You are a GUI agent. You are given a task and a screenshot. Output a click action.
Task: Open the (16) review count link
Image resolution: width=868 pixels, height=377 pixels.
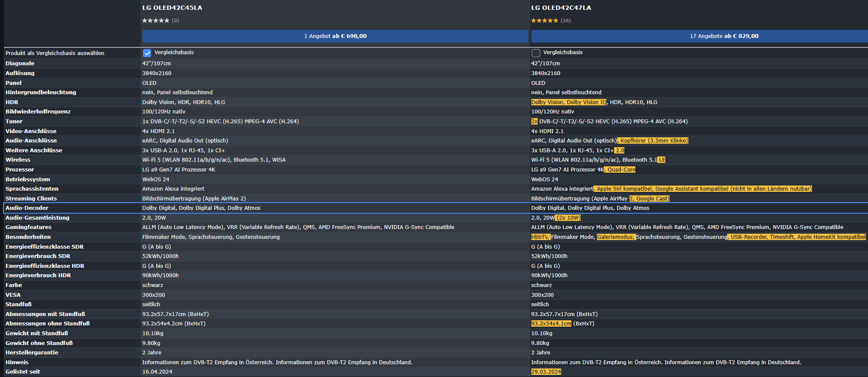(x=566, y=20)
